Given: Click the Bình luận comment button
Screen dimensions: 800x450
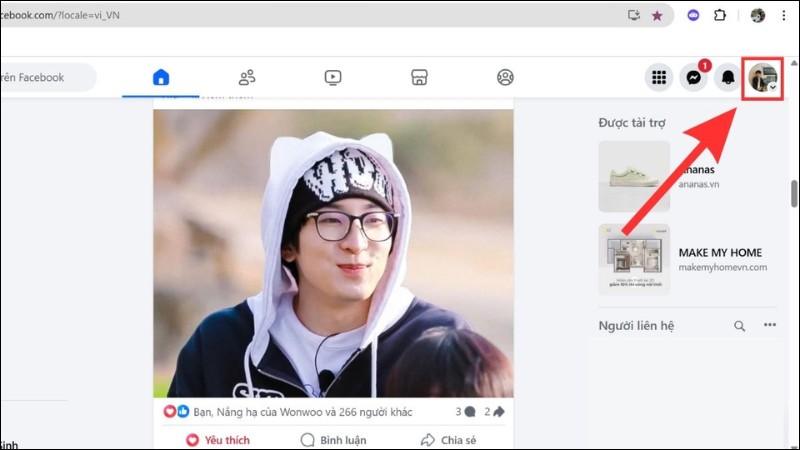Looking at the screenshot, I should [333, 440].
